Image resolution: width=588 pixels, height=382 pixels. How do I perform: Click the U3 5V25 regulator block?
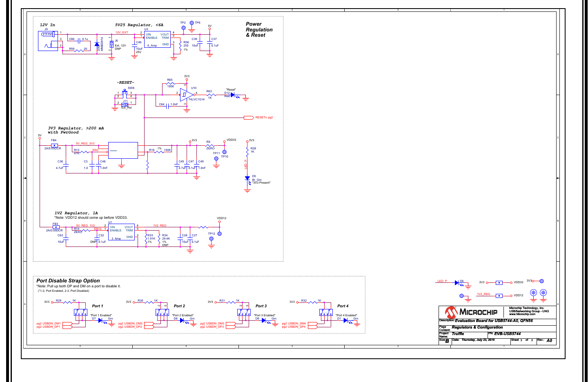[157, 40]
